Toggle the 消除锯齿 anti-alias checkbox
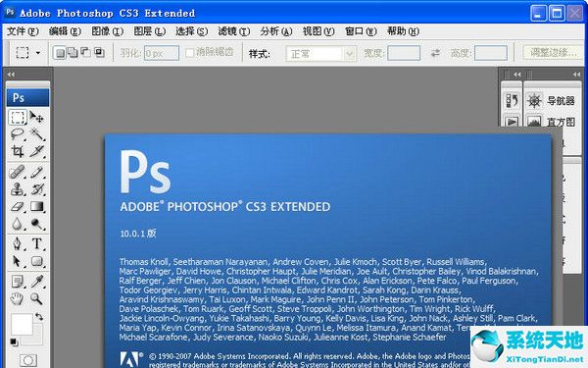588x368 pixels. tap(190, 53)
